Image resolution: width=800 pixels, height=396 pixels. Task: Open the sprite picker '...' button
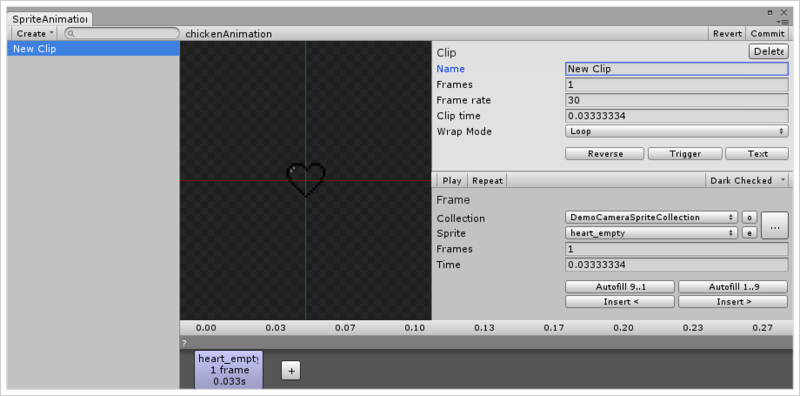click(x=774, y=225)
